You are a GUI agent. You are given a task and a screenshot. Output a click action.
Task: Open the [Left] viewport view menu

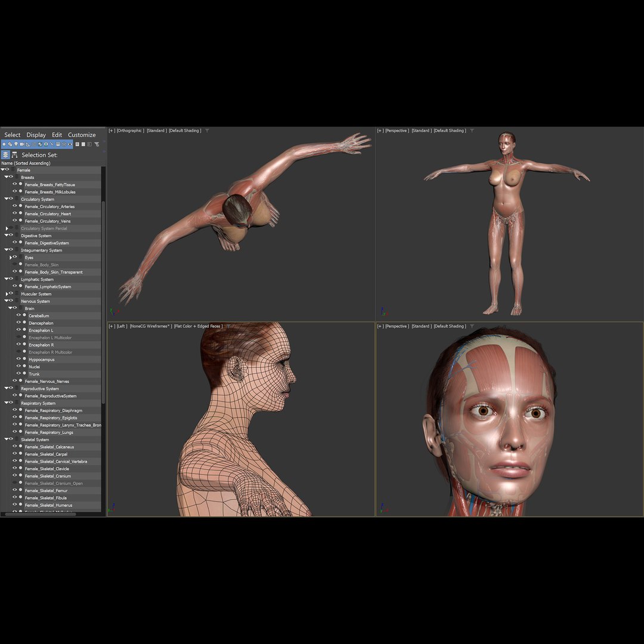point(122,326)
